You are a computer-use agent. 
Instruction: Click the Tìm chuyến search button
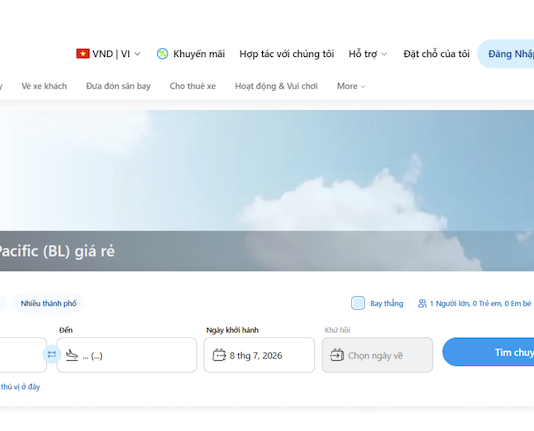click(x=488, y=352)
